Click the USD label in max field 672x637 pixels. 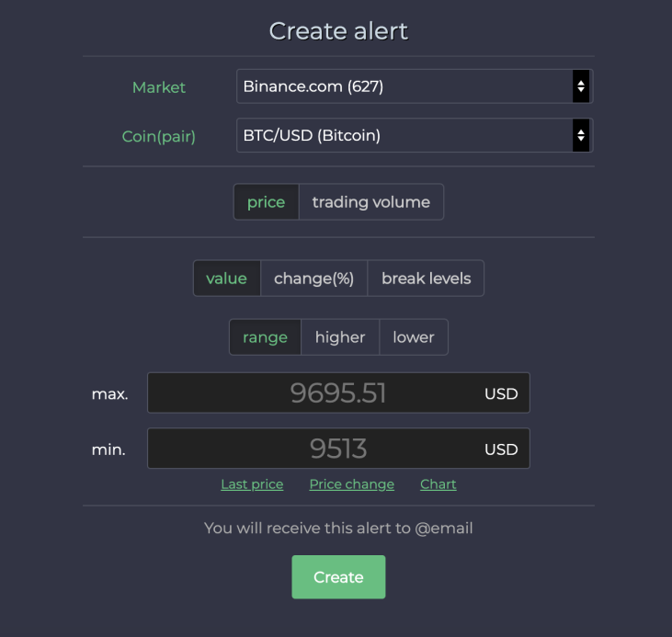pos(501,393)
